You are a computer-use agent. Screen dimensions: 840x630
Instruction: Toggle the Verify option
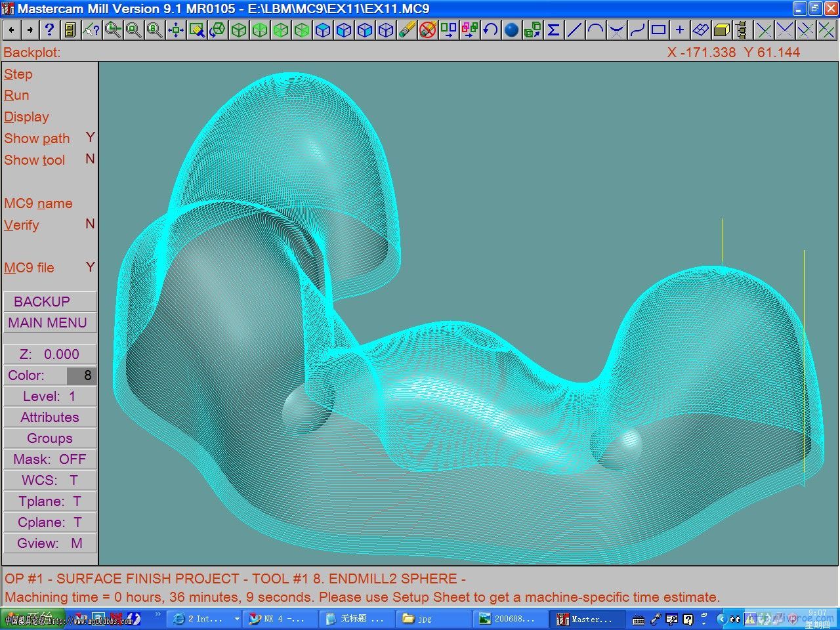pos(49,225)
